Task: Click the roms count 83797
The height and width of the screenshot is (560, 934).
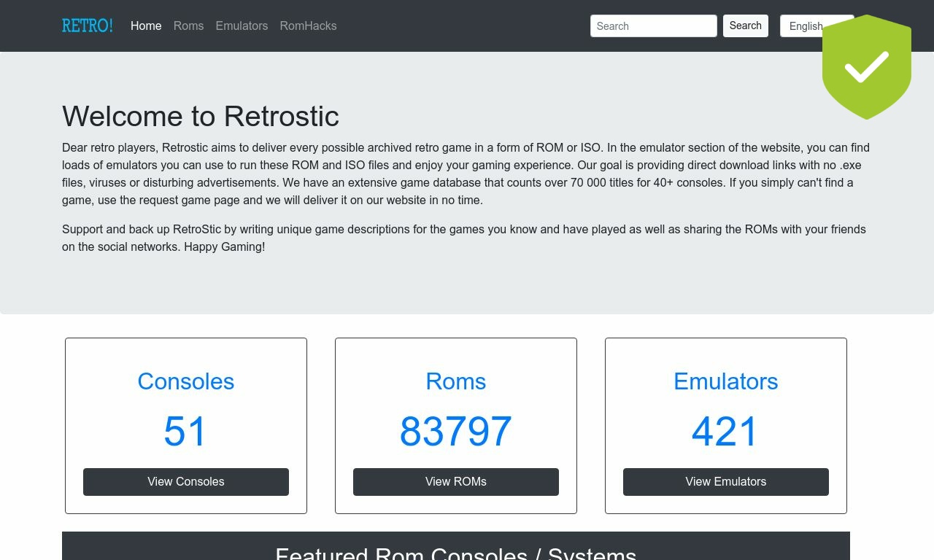Action: 456,431
